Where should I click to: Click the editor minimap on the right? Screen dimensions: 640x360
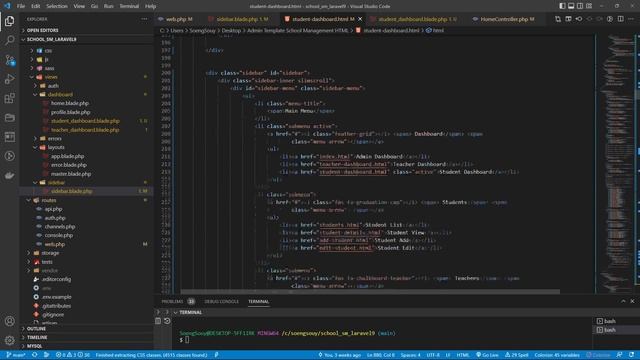[x=617, y=163]
